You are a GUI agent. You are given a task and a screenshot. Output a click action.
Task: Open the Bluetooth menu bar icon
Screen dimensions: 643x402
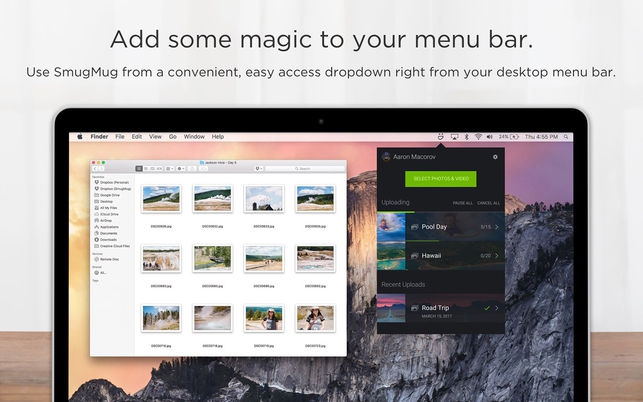[x=466, y=137]
